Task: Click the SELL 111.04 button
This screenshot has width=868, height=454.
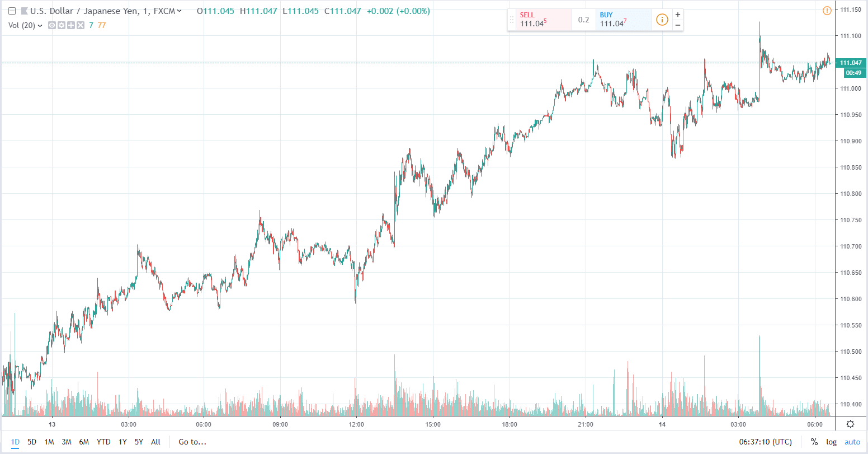Action: (x=544, y=20)
